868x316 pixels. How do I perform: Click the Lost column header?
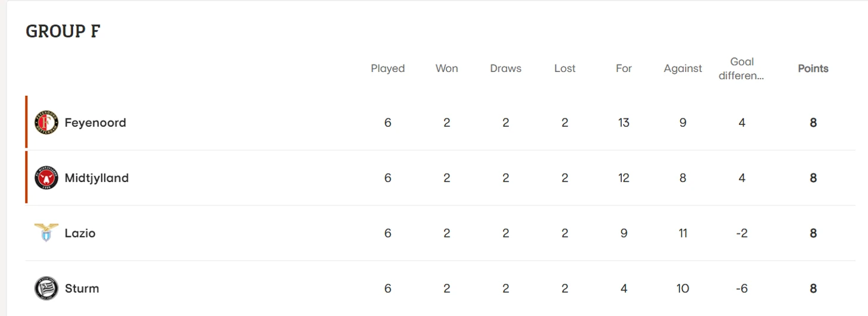pos(565,68)
